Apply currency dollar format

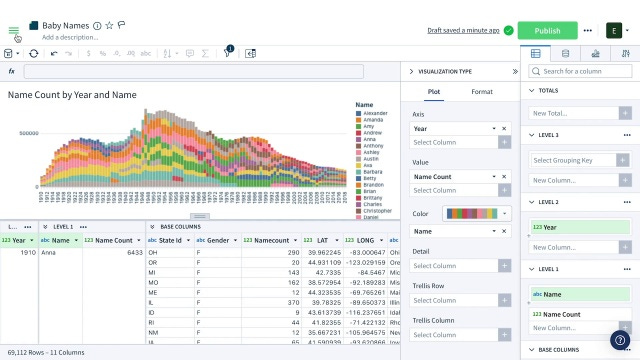tap(88, 53)
